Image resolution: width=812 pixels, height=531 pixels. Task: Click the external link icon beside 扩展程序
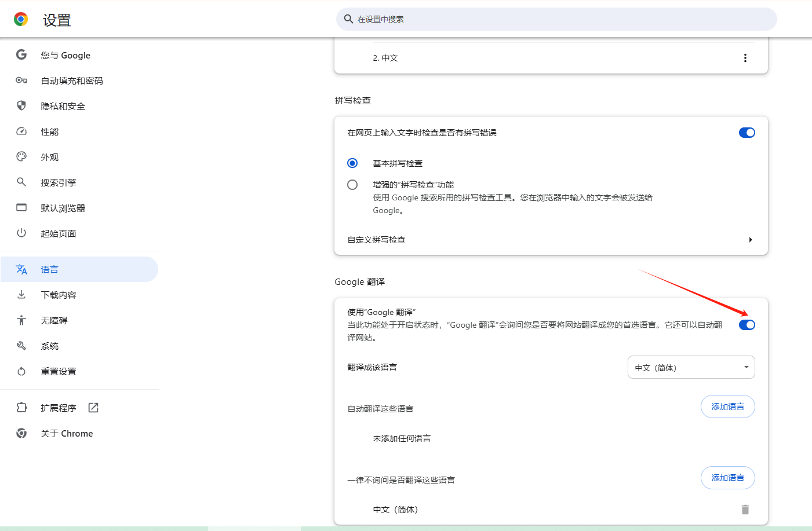[x=93, y=408]
